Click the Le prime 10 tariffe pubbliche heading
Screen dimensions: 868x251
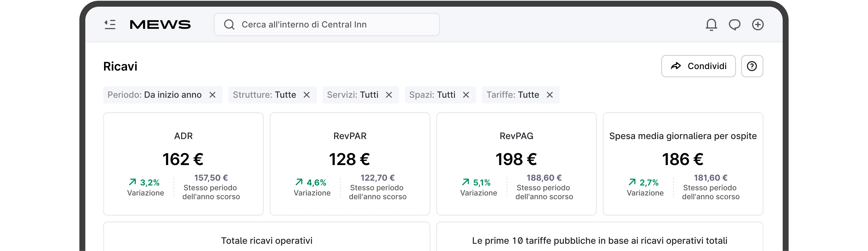600,241
